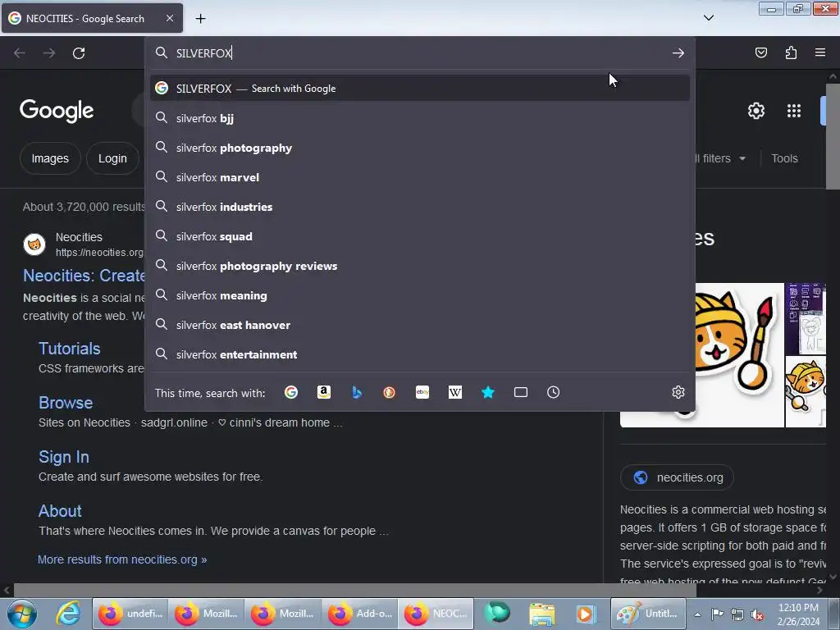
Task: Choose suggestion silverfox entertainment
Action: point(420,354)
